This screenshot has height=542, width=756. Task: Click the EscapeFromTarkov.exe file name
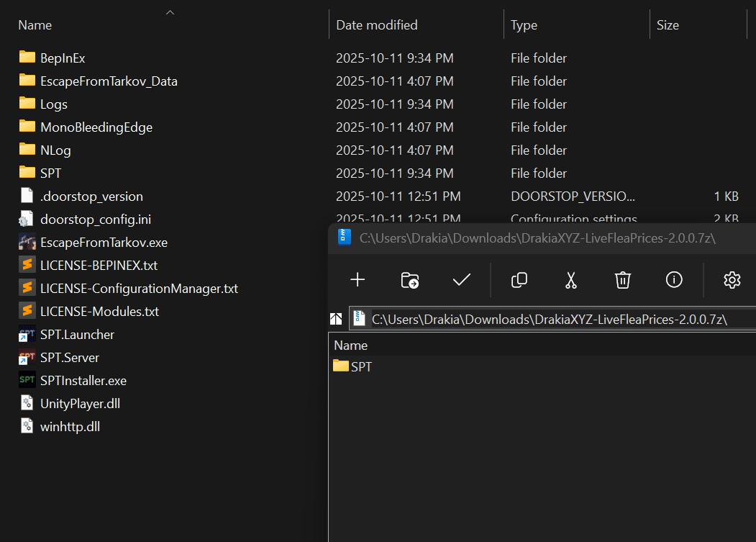(x=104, y=243)
